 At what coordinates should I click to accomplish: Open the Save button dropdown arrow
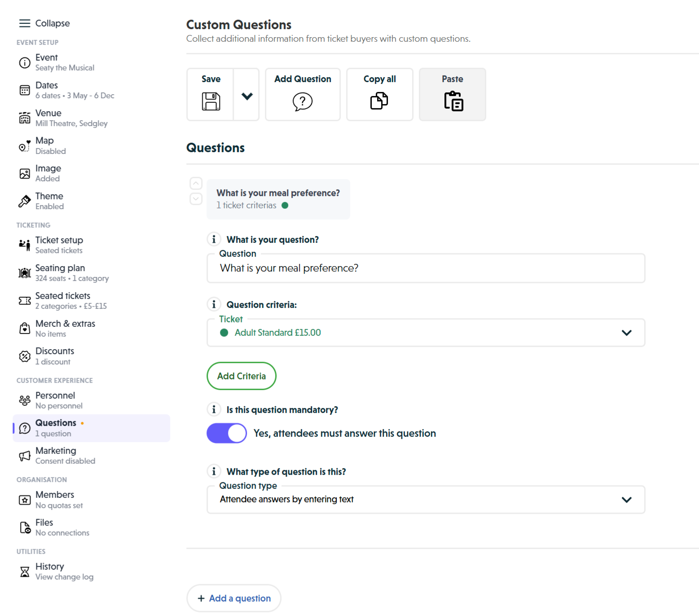click(x=246, y=95)
